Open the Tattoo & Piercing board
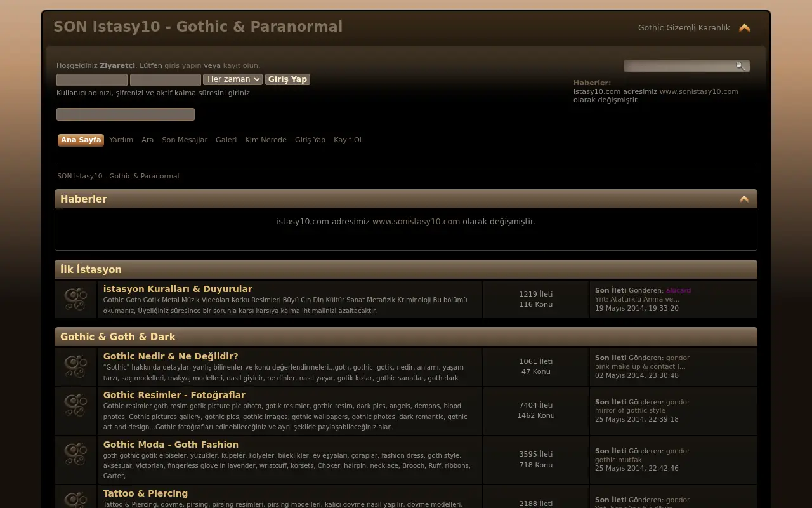812x508 pixels. [x=145, y=493]
